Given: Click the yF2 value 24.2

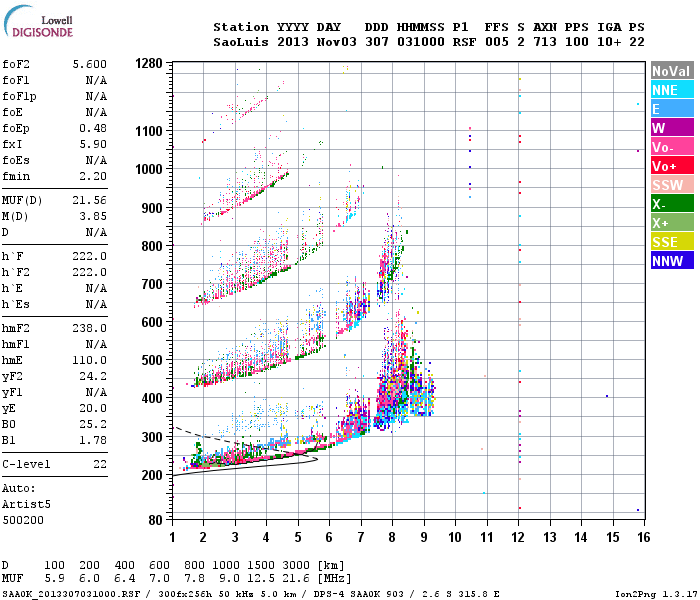Looking at the screenshot, I should 93,376.
